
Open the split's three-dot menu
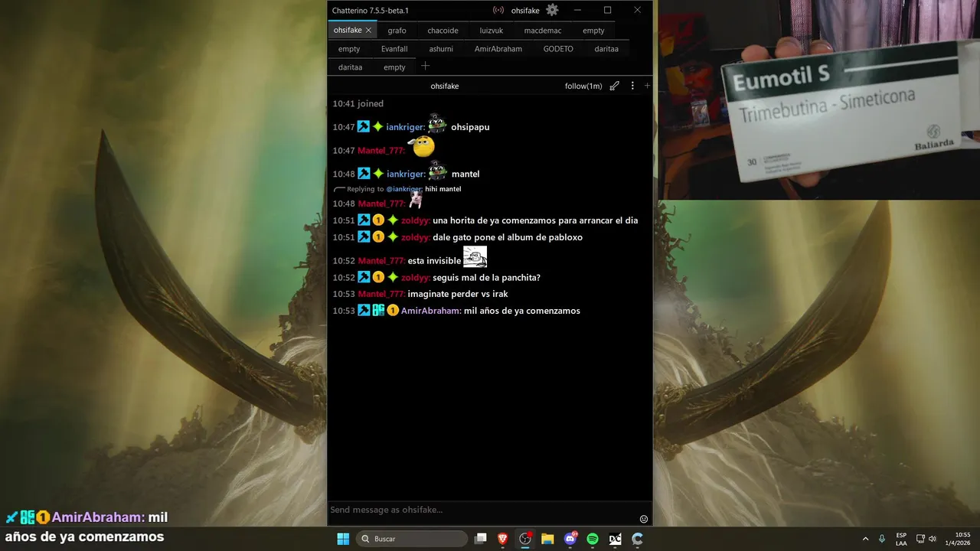pos(632,86)
